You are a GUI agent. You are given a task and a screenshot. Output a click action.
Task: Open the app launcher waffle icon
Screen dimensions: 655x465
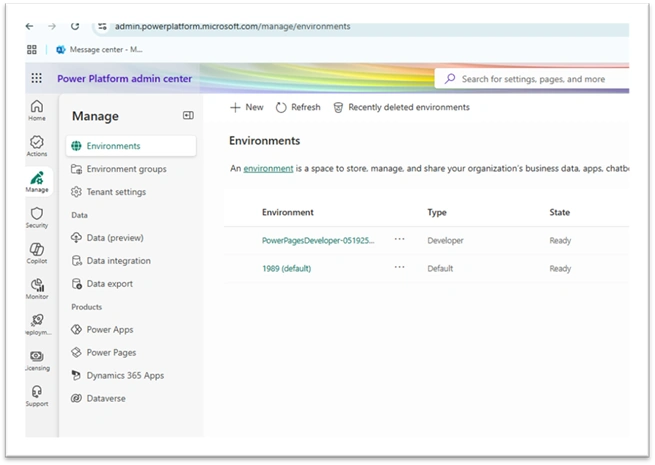pyautogui.click(x=37, y=78)
